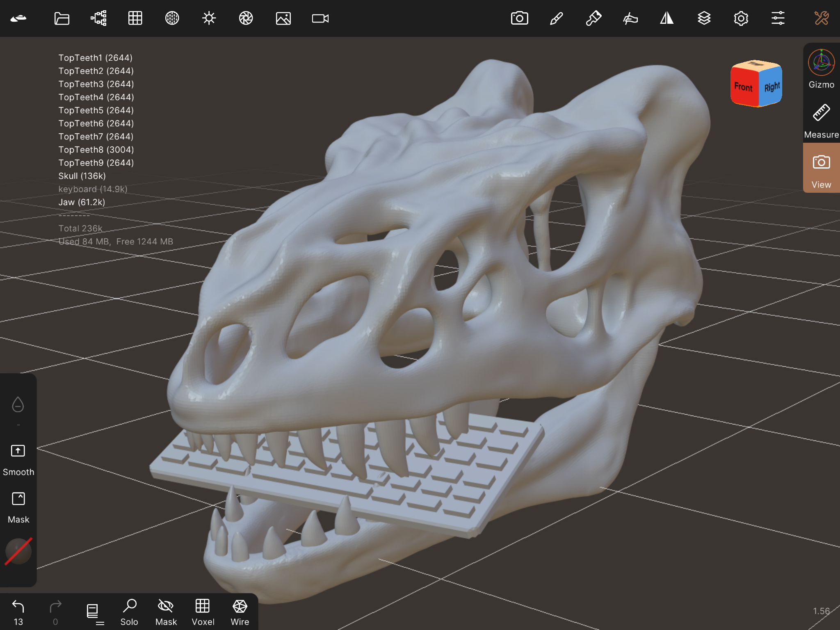Select the View tool tab
Image resolution: width=840 pixels, height=630 pixels.
[821, 168]
